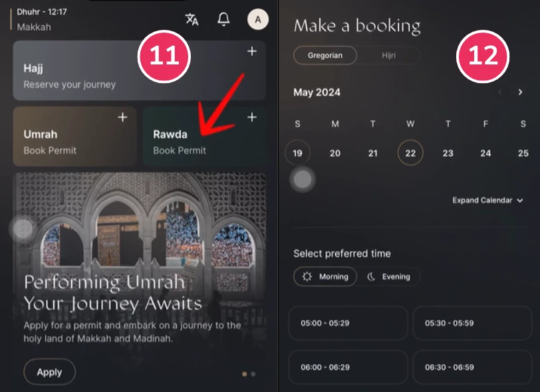Choose Evening time preference

tap(388, 276)
